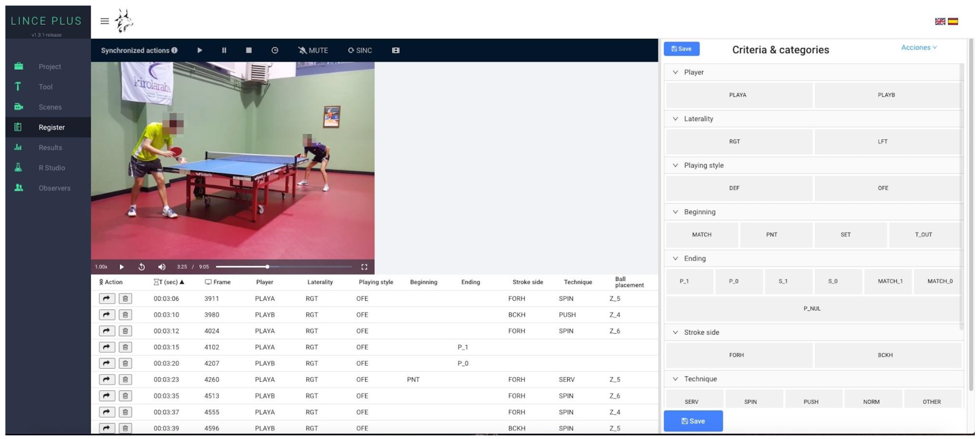The image size is (980, 439).
Task: Toggle video volume speaker icon
Action: pyautogui.click(x=161, y=267)
